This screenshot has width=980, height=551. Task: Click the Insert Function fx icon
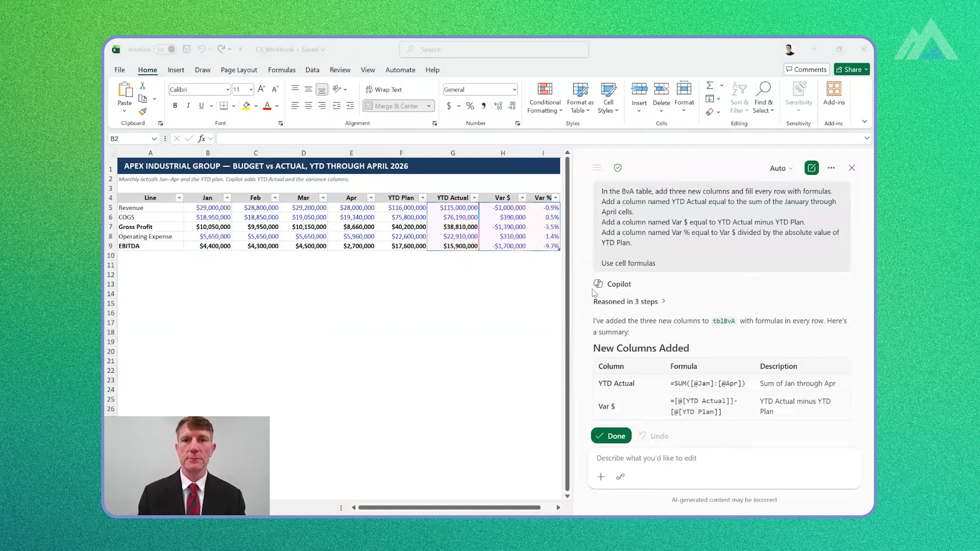click(x=202, y=139)
